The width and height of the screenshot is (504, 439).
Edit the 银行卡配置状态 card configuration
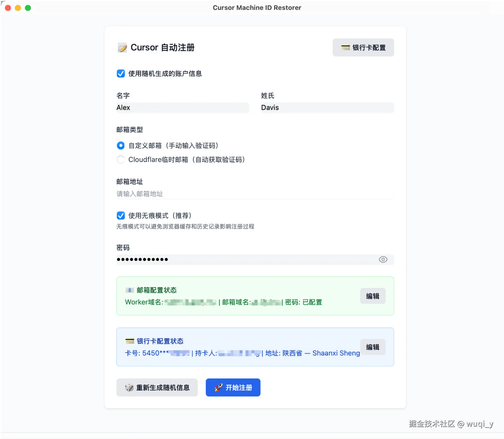(373, 347)
